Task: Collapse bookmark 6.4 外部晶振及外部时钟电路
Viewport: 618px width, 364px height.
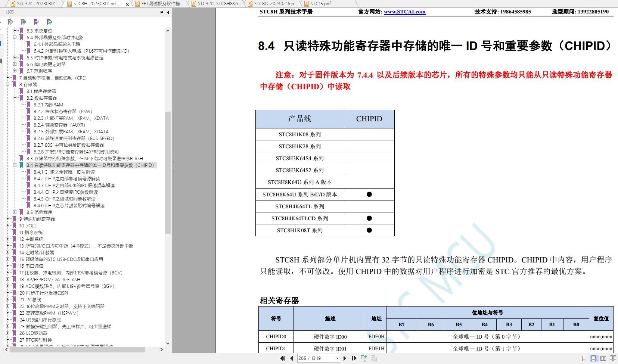Action: pyautogui.click(x=15, y=37)
